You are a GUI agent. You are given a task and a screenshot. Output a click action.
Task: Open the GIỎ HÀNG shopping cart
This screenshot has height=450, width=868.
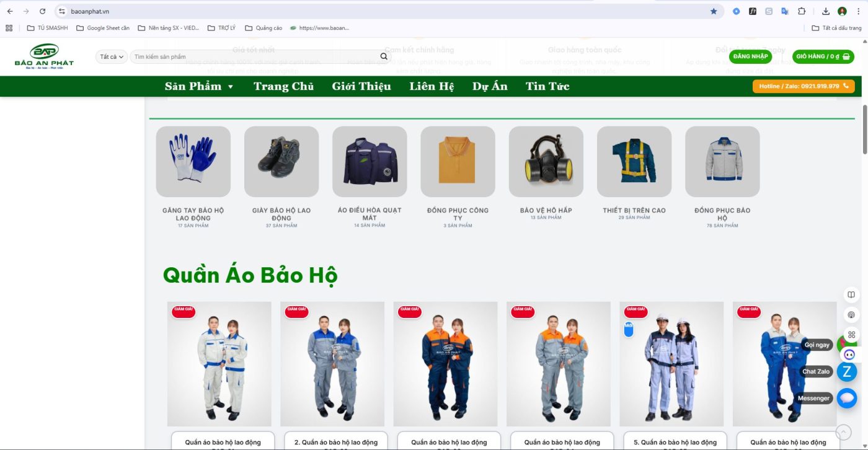click(x=823, y=56)
